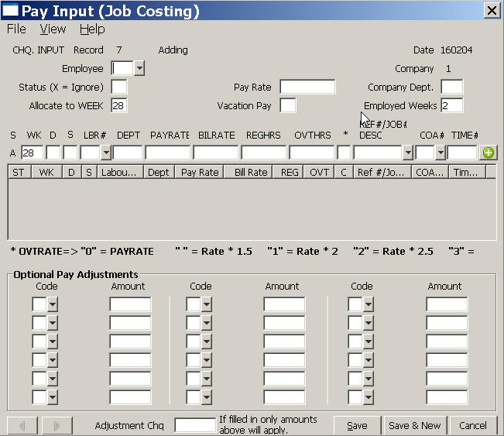Click the Allocate to WEEK field
Image resolution: width=504 pixels, height=436 pixels.
[119, 106]
